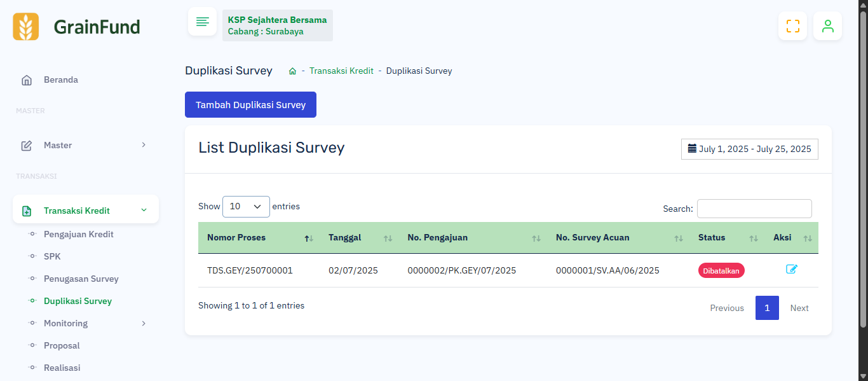The image size is (868, 381).
Task: Sort by No. Survey Acuan column arrows
Action: pos(679,239)
